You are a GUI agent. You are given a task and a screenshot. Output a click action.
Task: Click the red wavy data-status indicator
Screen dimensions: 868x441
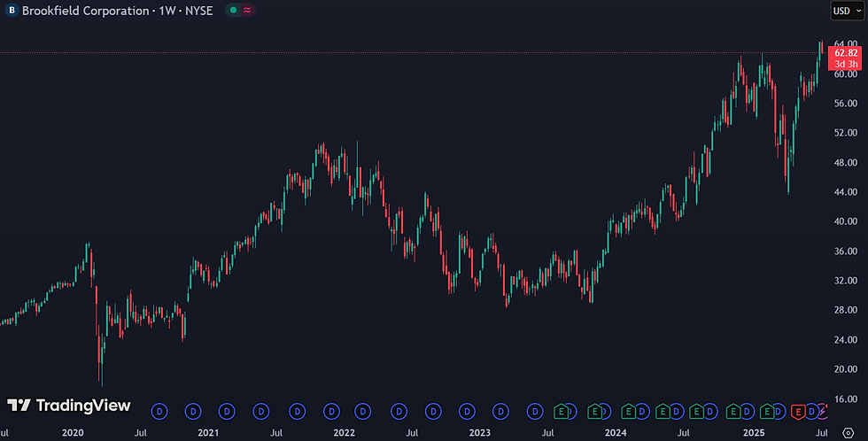point(247,10)
